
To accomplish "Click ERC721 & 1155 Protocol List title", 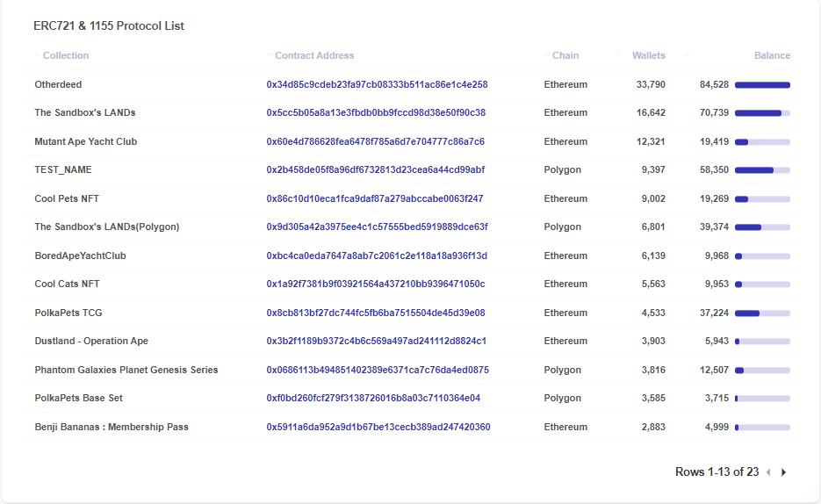I will tap(109, 25).
